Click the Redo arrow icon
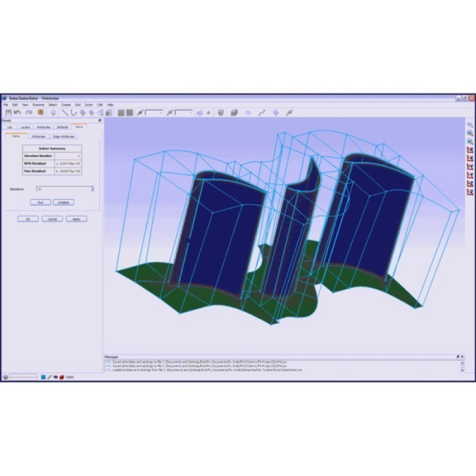This screenshot has width=476, height=476. 29,113
